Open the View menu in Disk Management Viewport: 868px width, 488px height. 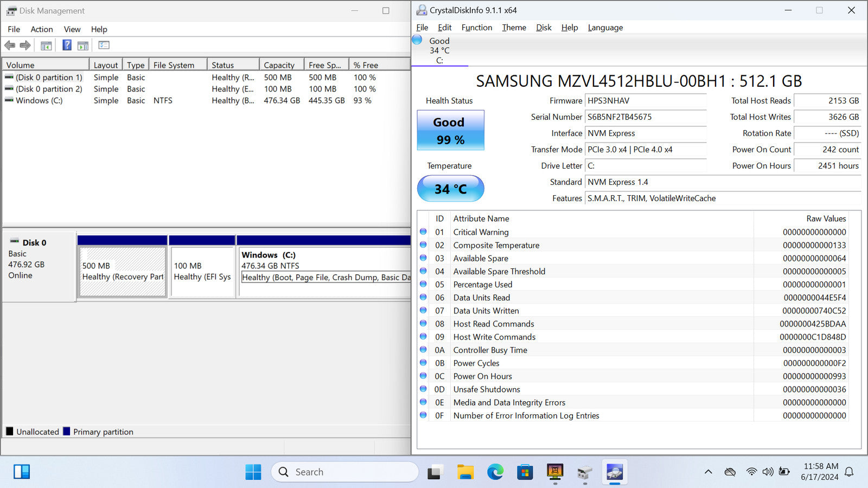tap(72, 29)
